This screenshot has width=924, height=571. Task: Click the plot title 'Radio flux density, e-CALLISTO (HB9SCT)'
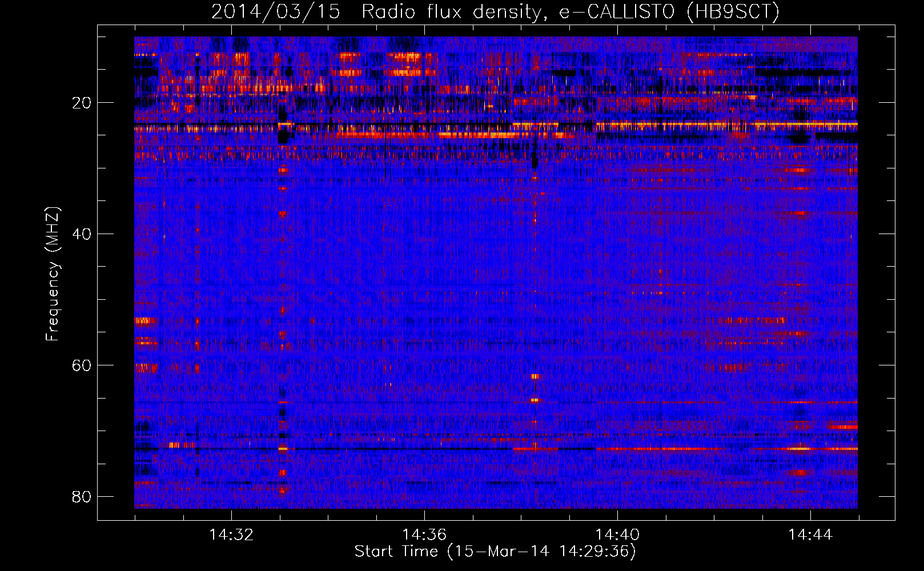click(x=570, y=12)
